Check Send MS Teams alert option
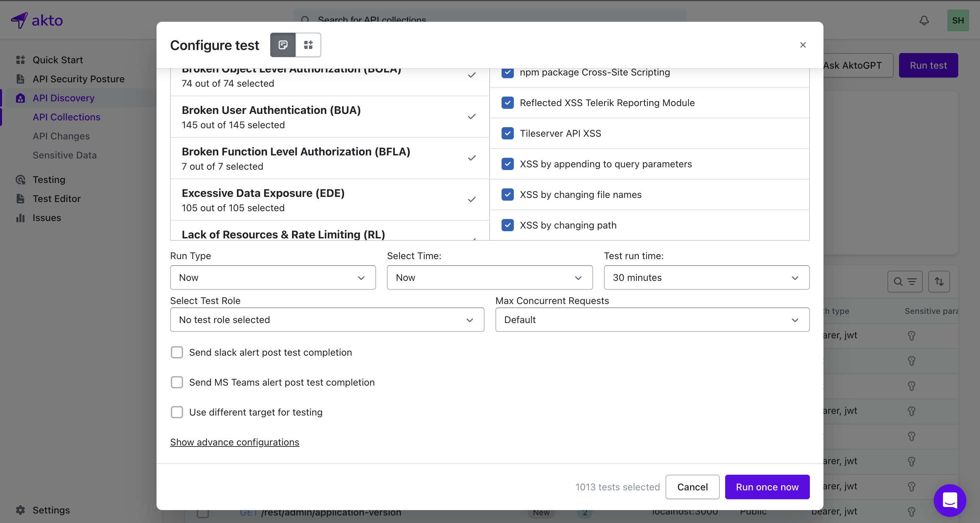 177,382
